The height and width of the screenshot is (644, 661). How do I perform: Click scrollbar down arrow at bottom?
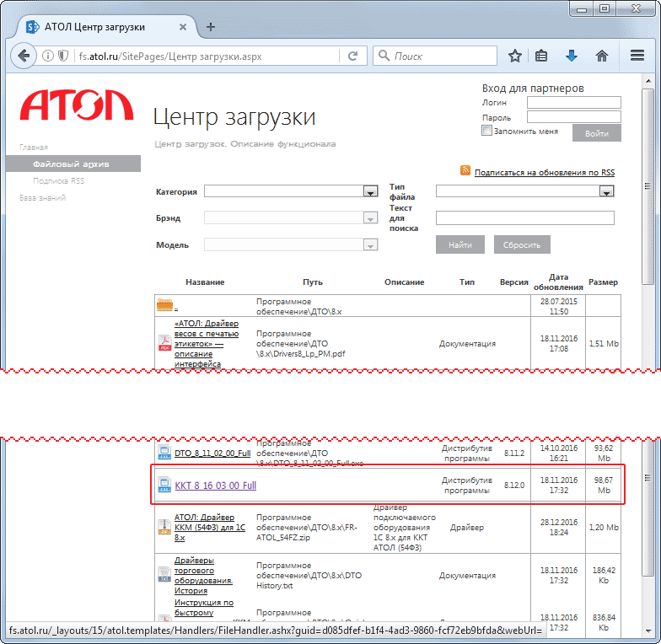click(648, 631)
